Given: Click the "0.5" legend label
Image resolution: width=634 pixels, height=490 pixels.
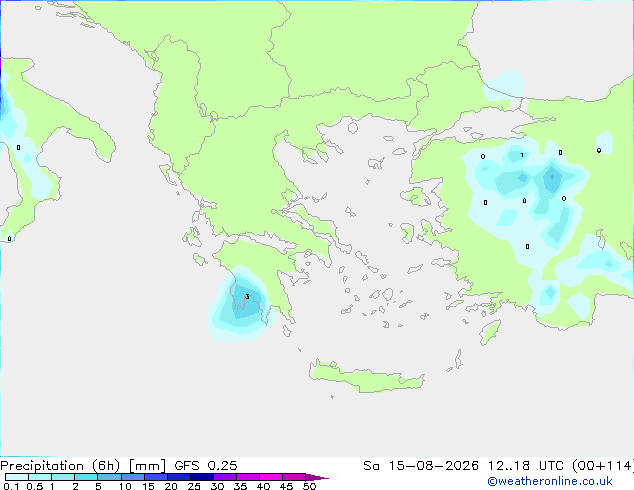Looking at the screenshot, I should coord(34,486).
